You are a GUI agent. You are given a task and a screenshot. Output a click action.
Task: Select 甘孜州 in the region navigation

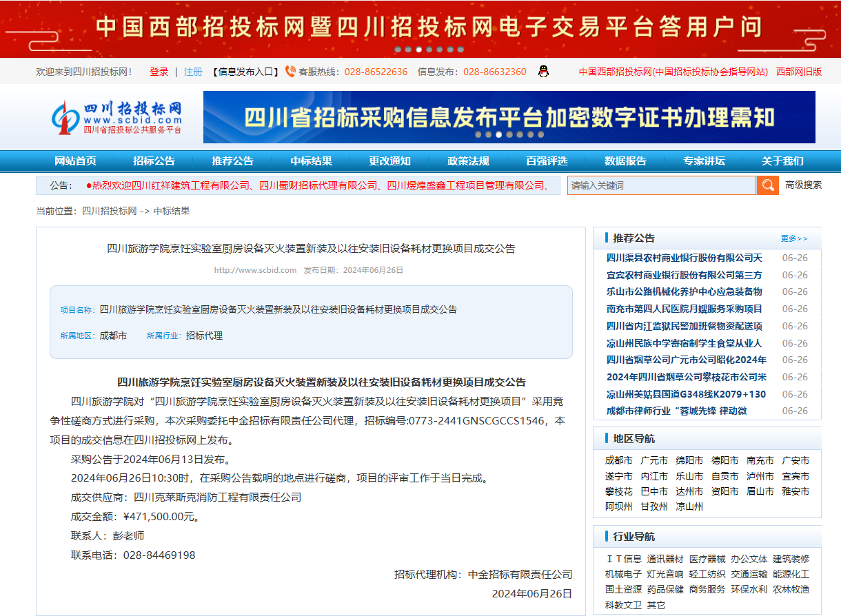tap(654, 506)
